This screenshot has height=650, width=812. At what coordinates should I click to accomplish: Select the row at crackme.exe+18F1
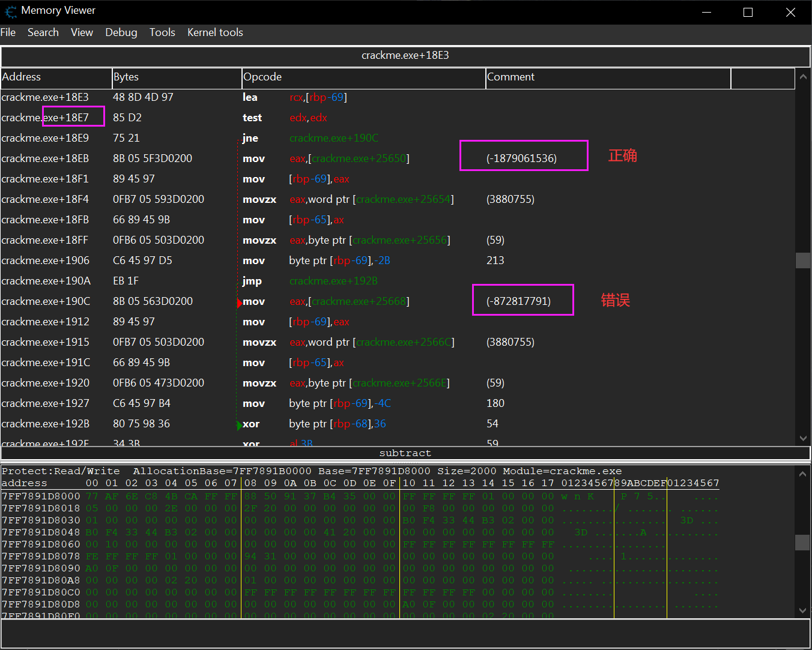coord(398,179)
